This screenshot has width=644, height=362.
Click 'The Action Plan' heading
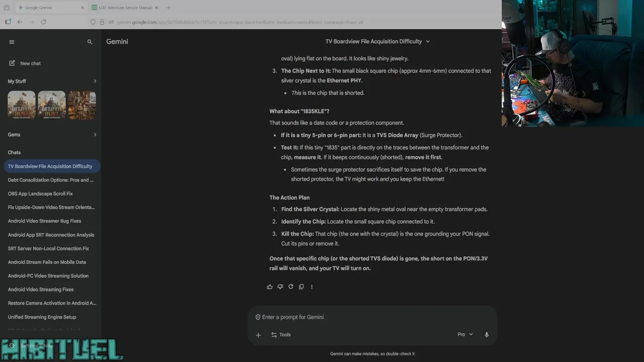(x=289, y=198)
